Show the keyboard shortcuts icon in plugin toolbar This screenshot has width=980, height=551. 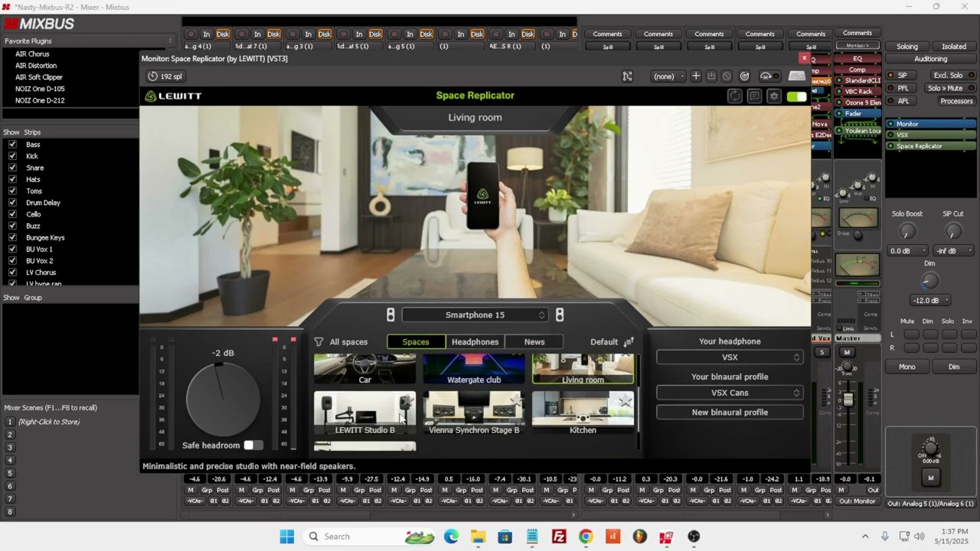click(797, 77)
